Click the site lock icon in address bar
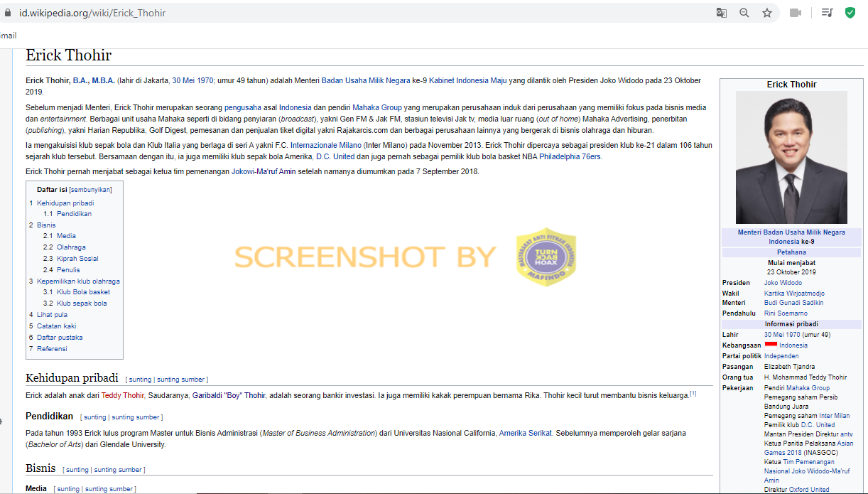The width and height of the screenshot is (868, 494). [8, 13]
